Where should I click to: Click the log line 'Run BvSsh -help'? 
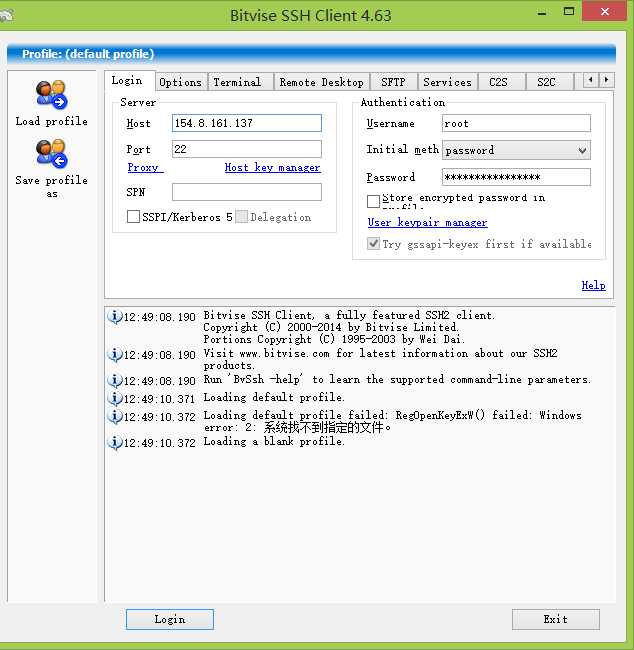tap(397, 380)
